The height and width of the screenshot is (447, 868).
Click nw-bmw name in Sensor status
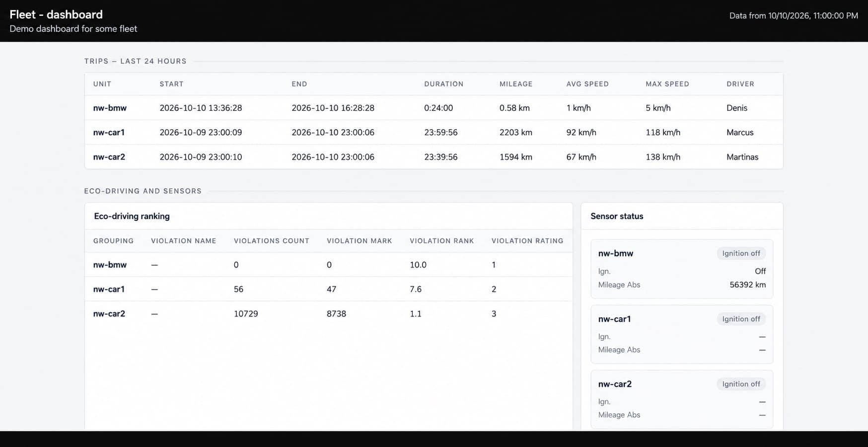click(616, 253)
